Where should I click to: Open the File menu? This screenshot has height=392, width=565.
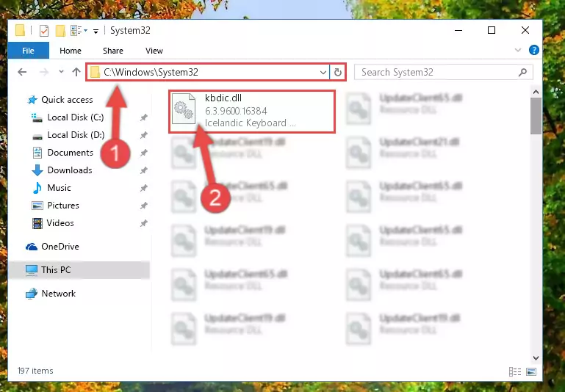28,51
